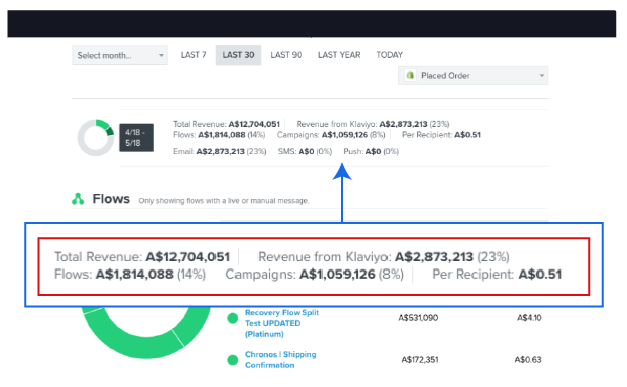Switch to the LAST 7 range
This screenshot has height=387, width=627.
(x=194, y=55)
